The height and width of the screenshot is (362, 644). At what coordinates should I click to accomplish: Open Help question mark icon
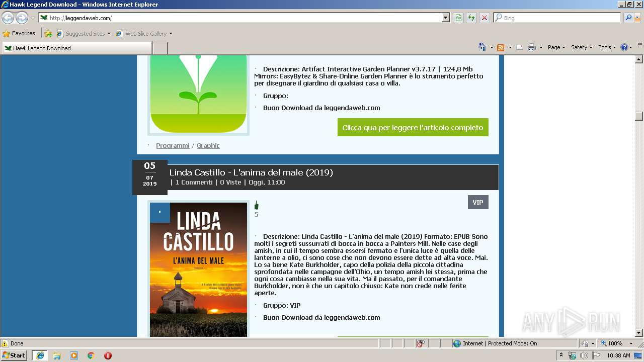pos(624,47)
